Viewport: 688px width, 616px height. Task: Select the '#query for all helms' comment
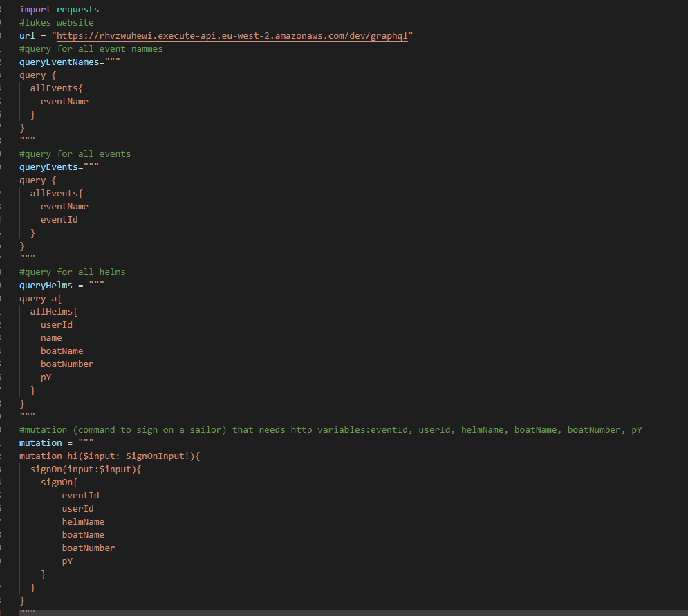point(73,272)
